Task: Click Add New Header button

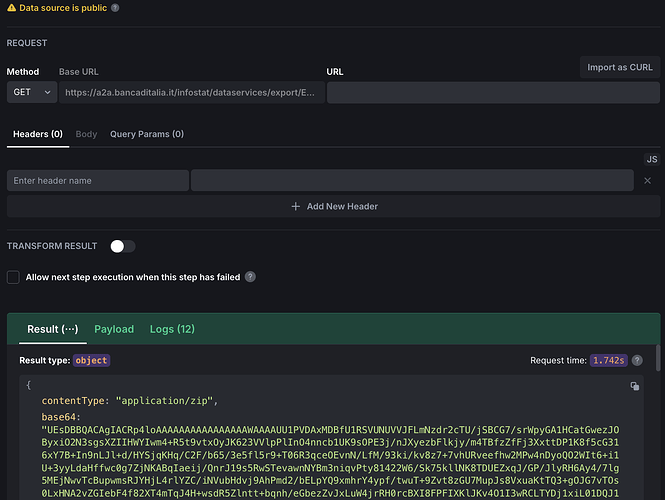Action: coord(334,206)
